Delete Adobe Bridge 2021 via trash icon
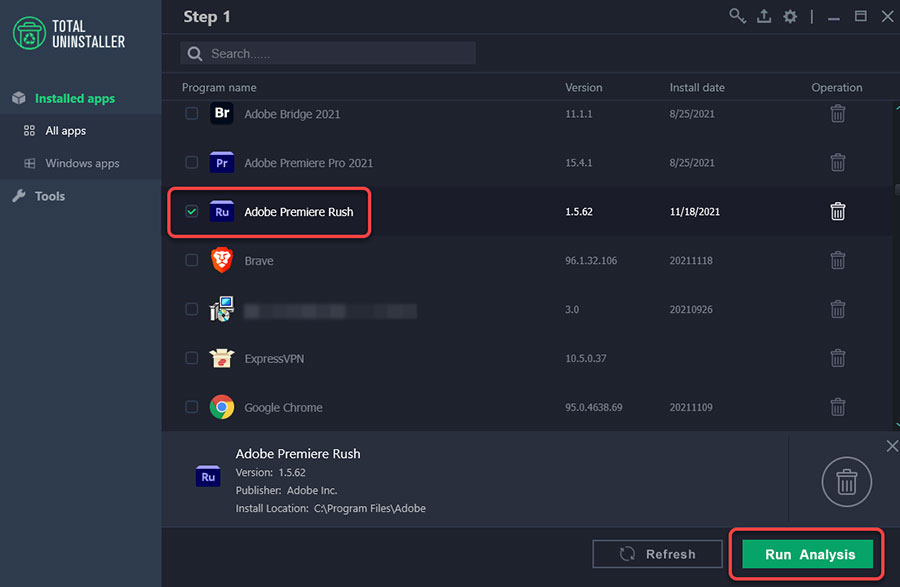Screen dimensions: 900x587 click(x=837, y=114)
